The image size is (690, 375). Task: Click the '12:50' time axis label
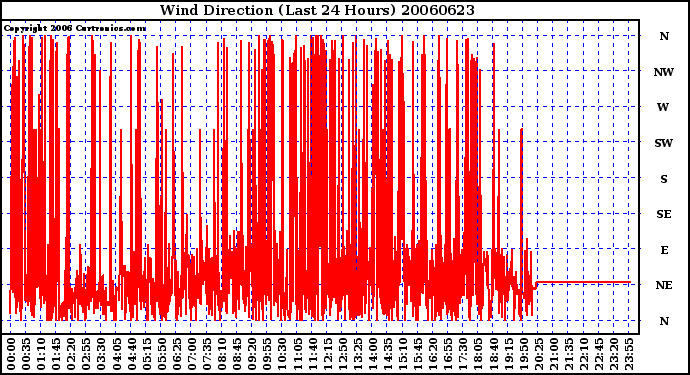point(343,354)
